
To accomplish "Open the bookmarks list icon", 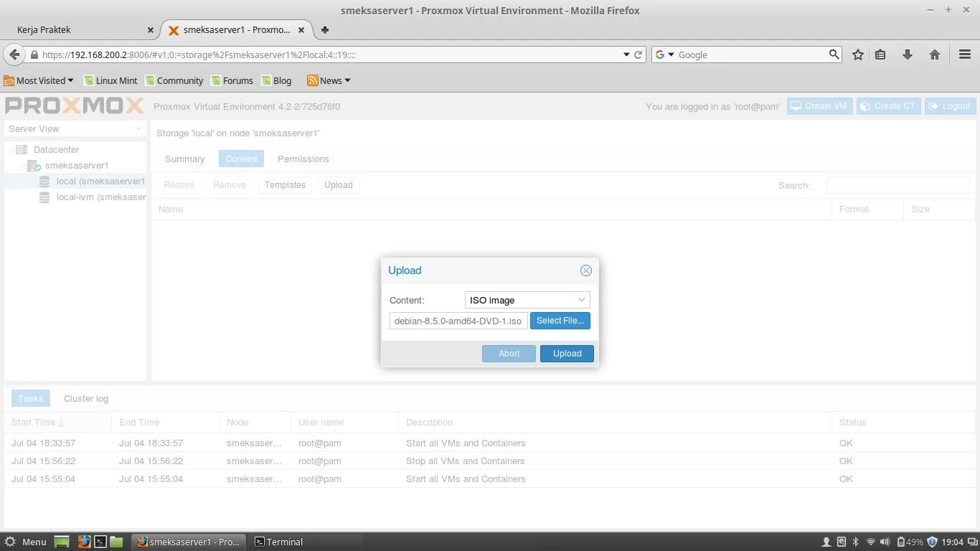I will (880, 55).
